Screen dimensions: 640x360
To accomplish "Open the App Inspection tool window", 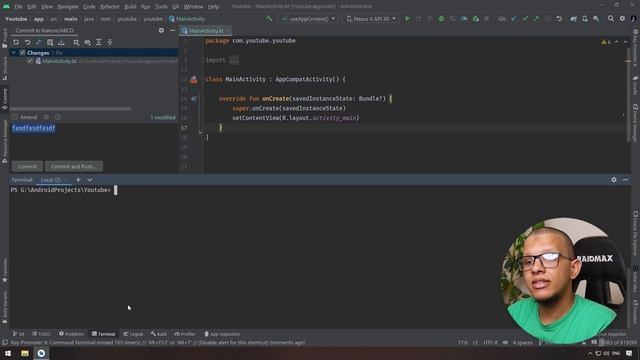I will [x=222, y=334].
